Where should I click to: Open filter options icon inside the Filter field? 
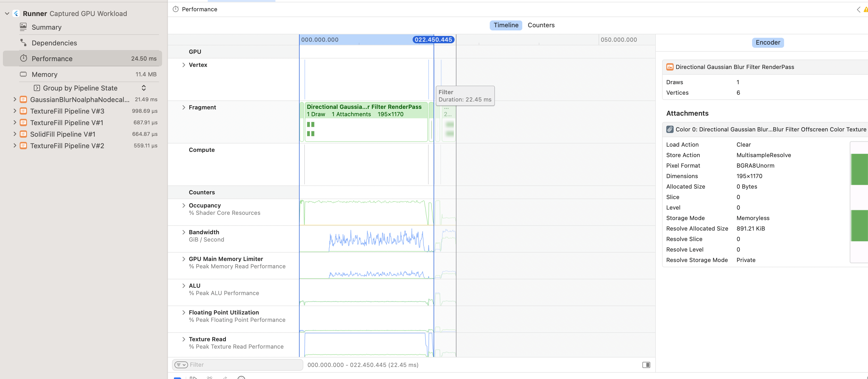click(x=181, y=365)
